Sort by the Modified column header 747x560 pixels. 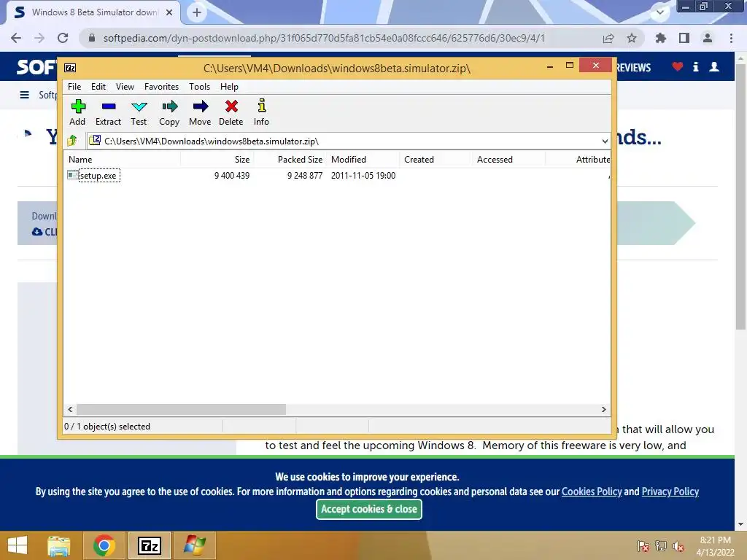363,160
